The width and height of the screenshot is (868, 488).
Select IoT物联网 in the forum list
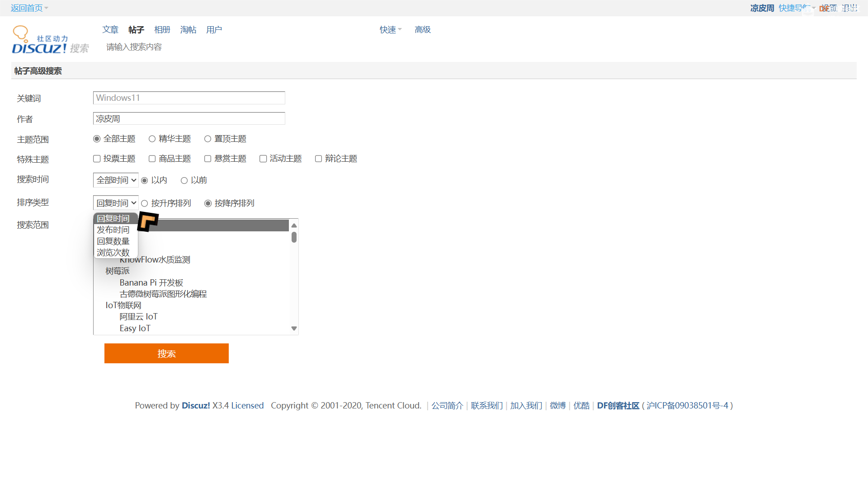click(x=123, y=305)
